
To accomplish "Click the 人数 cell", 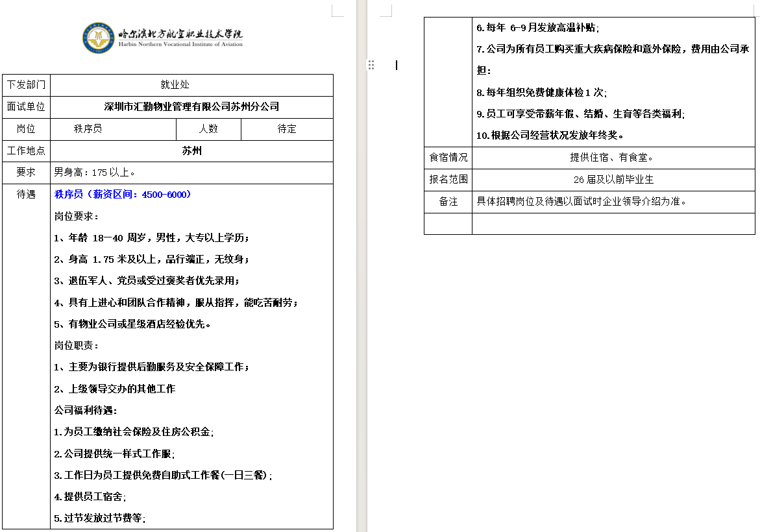I will tap(208, 129).
